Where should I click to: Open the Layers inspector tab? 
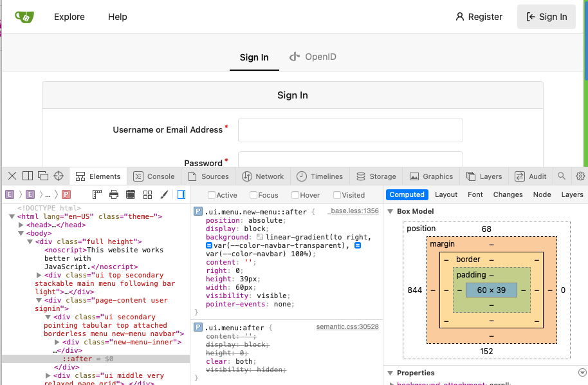(x=484, y=176)
